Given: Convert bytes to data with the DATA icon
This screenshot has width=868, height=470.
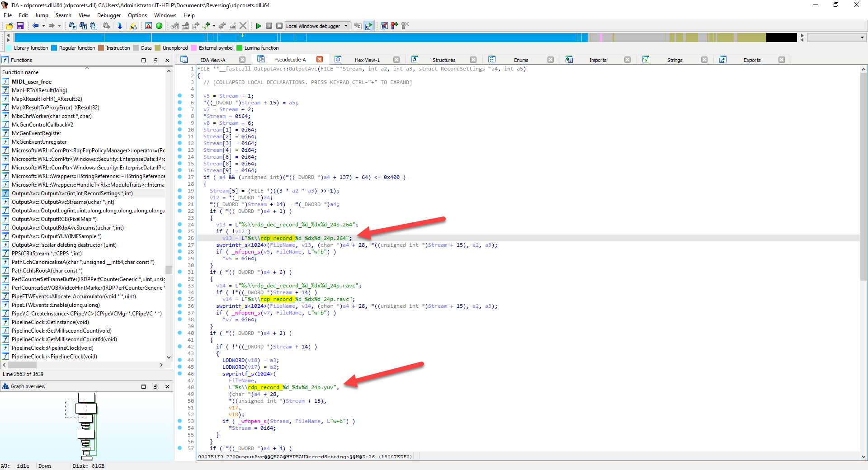Looking at the screenshot, I should click(186, 26).
